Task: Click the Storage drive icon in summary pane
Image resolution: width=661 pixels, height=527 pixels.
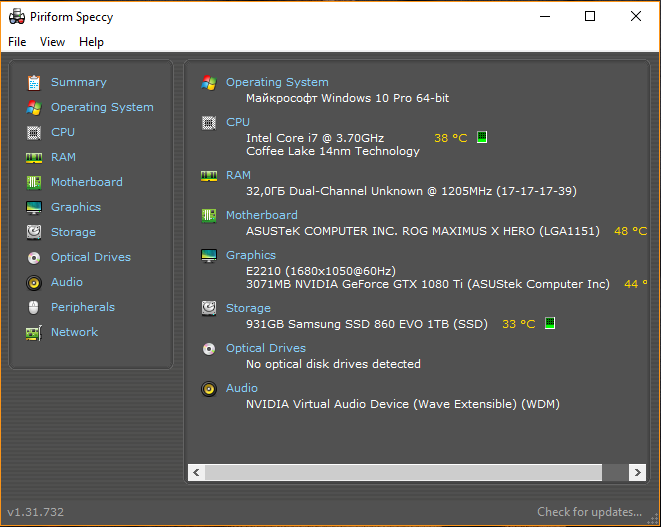Action: click(x=209, y=308)
